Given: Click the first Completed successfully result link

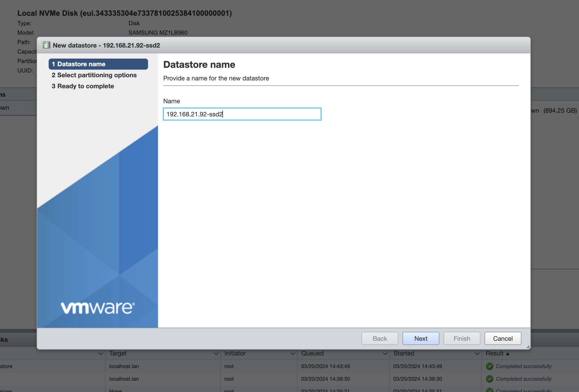Looking at the screenshot, I should coord(523,366).
